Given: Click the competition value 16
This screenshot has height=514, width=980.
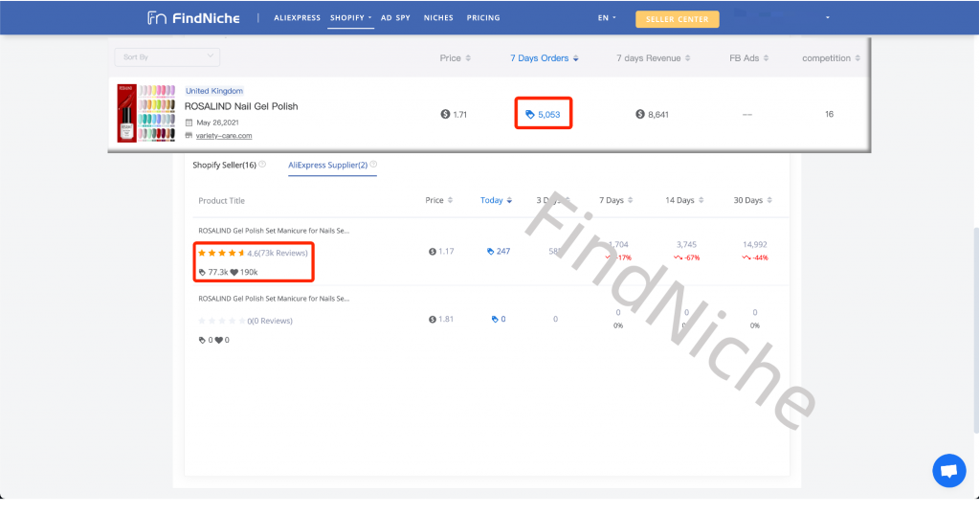Looking at the screenshot, I should pyautogui.click(x=829, y=114).
